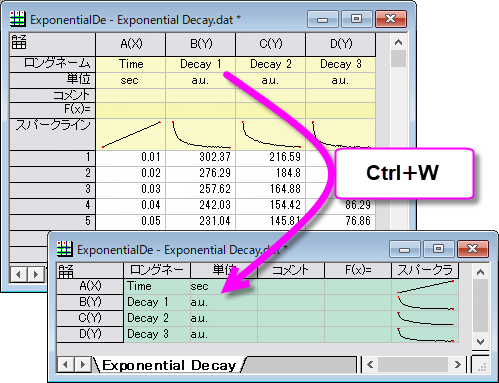Image resolution: width=499 pixels, height=383 pixels.
Task: Click sheet tab scroll left arrow in front window
Action: tap(65, 365)
